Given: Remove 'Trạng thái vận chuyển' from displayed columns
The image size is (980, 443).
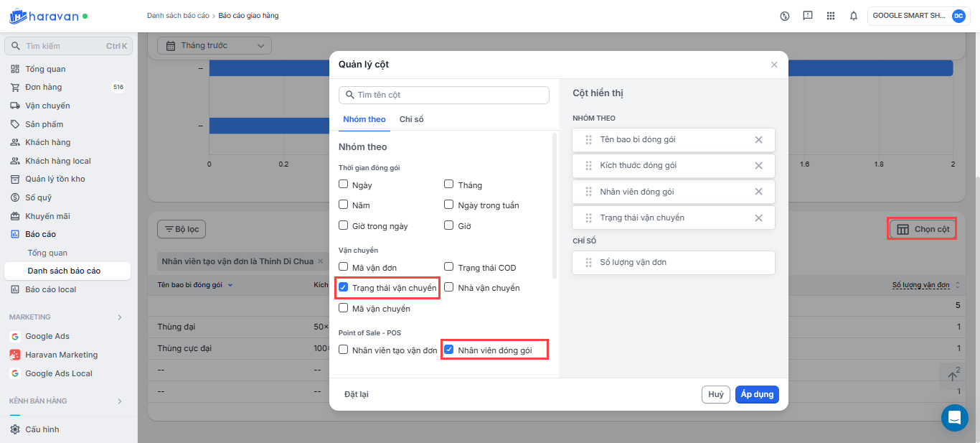Looking at the screenshot, I should (758, 218).
